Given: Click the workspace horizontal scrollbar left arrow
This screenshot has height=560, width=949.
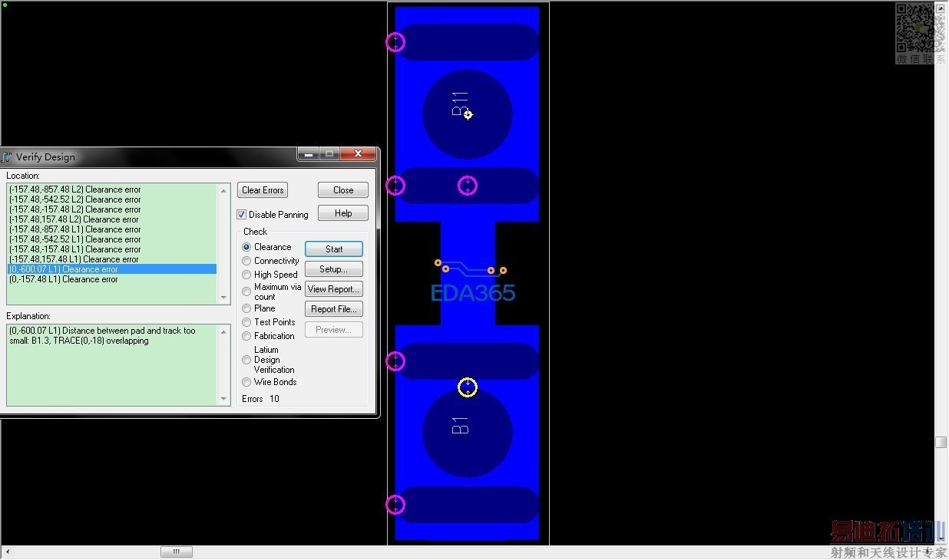Looking at the screenshot, I should point(7,552).
